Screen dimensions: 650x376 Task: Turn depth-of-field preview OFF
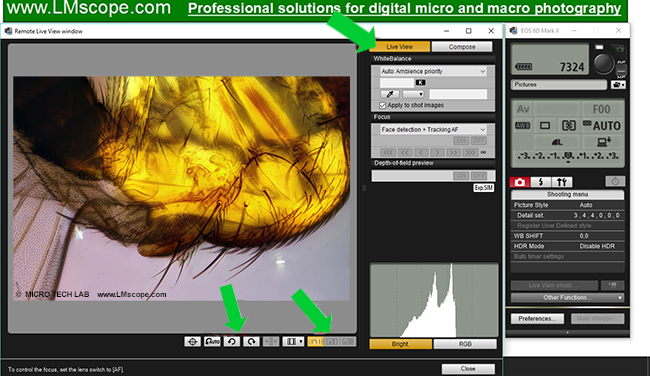[x=479, y=176]
